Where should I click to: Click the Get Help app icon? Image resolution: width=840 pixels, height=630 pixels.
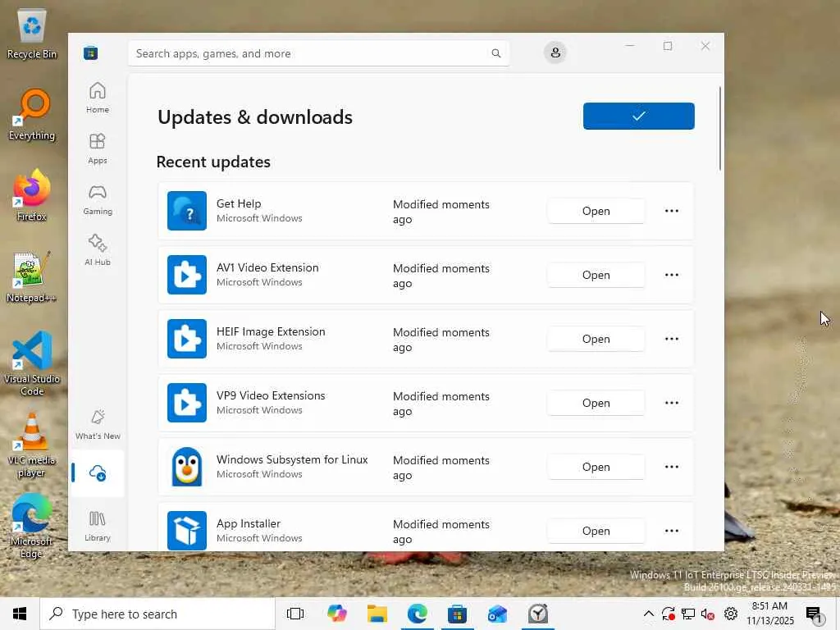pos(186,211)
